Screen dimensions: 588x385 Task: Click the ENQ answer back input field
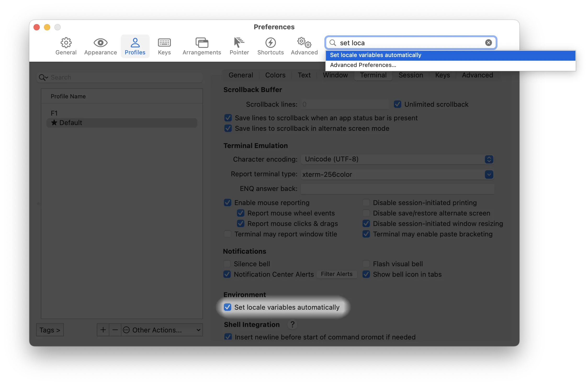[397, 189]
